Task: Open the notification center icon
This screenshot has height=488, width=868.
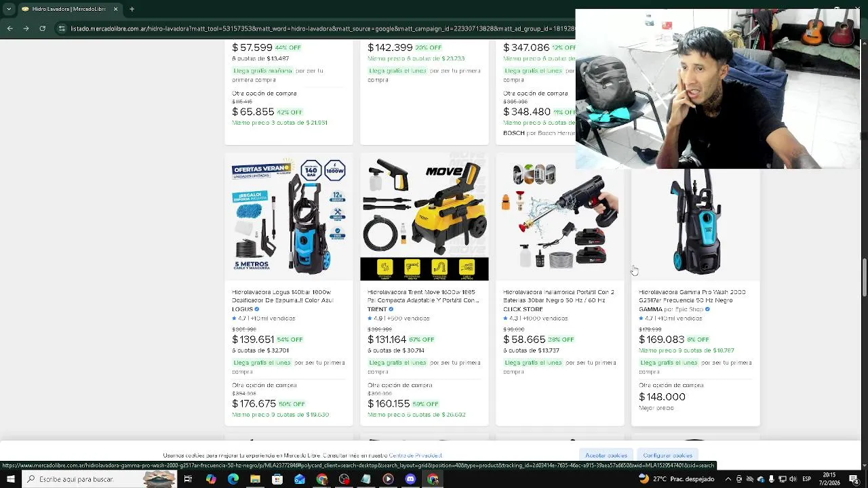Action: tap(854, 479)
